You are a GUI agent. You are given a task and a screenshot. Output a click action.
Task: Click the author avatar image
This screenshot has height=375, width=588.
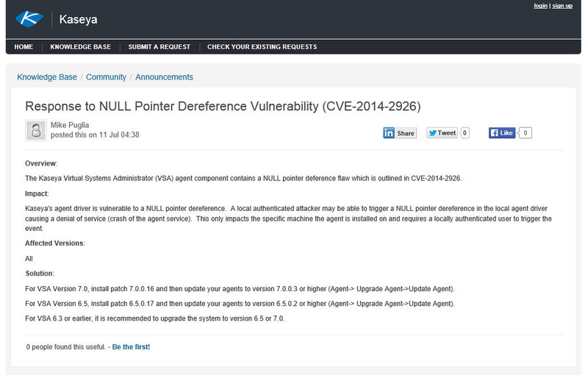point(36,130)
